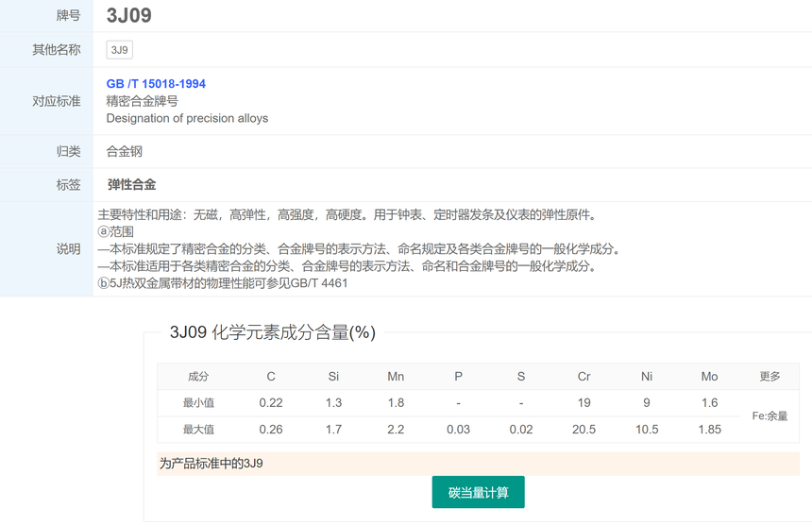The height and width of the screenshot is (525, 812).
Task: Click the Ni element column header
Action: [647, 377]
